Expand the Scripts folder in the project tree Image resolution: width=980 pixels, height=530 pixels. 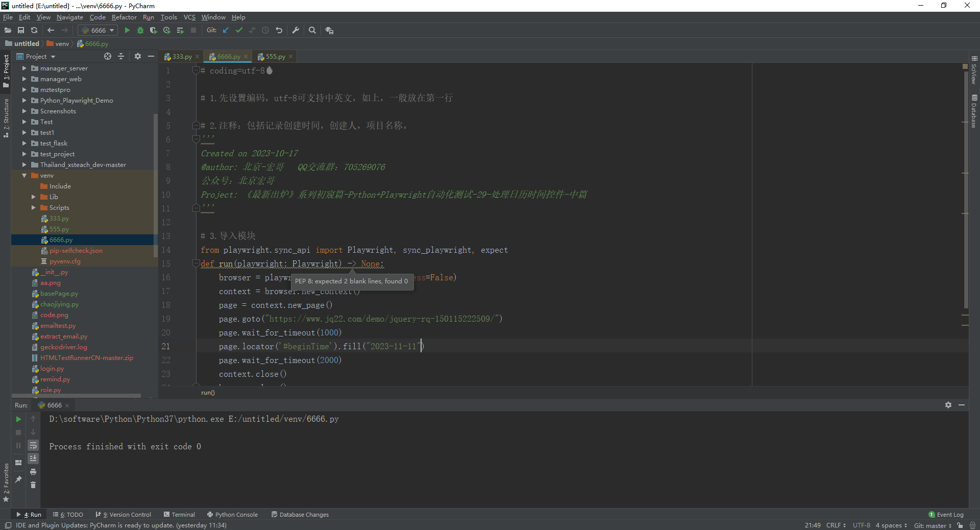click(x=34, y=208)
